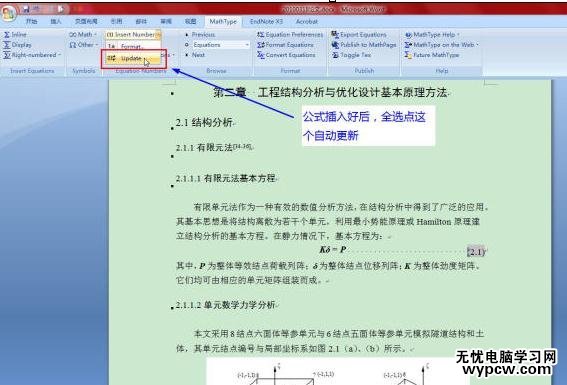Open Equation Preferences
This screenshot has width=567, height=385.
(290, 35)
